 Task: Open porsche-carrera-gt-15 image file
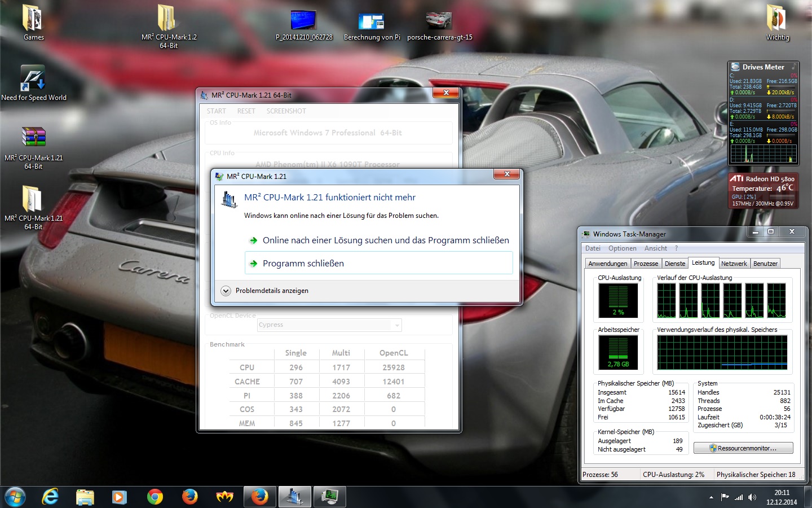[439, 27]
